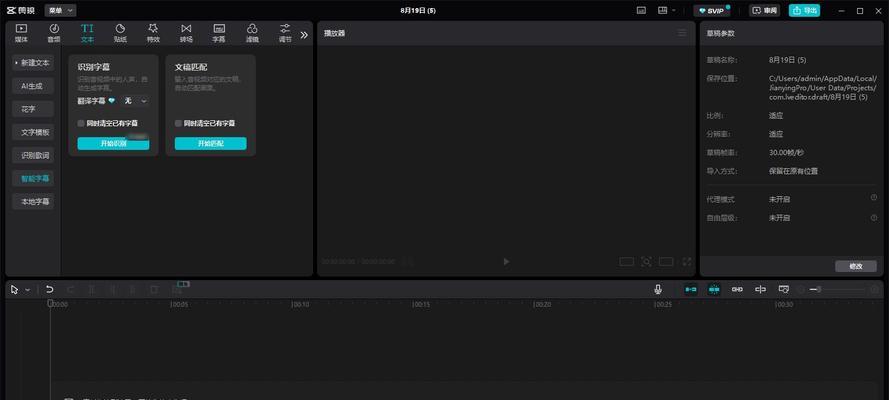
Task: Click the 00:25 timeline ruler mark
Action: (x=663, y=305)
